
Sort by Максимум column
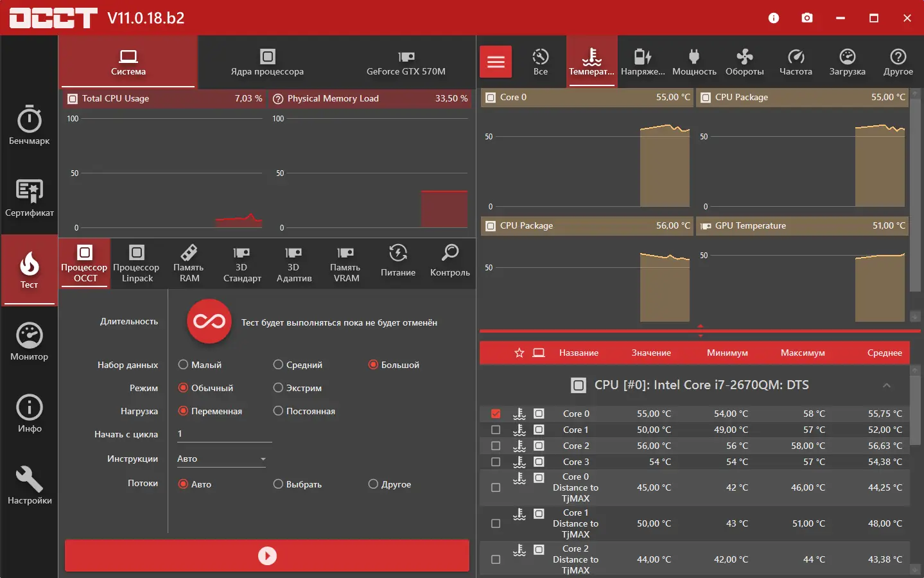click(x=803, y=353)
